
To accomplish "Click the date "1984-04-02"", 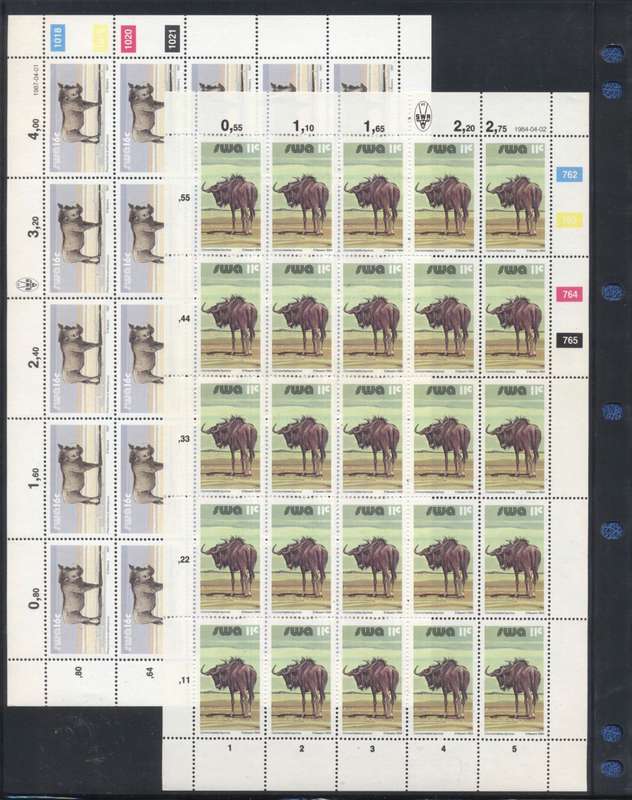I will click(530, 129).
